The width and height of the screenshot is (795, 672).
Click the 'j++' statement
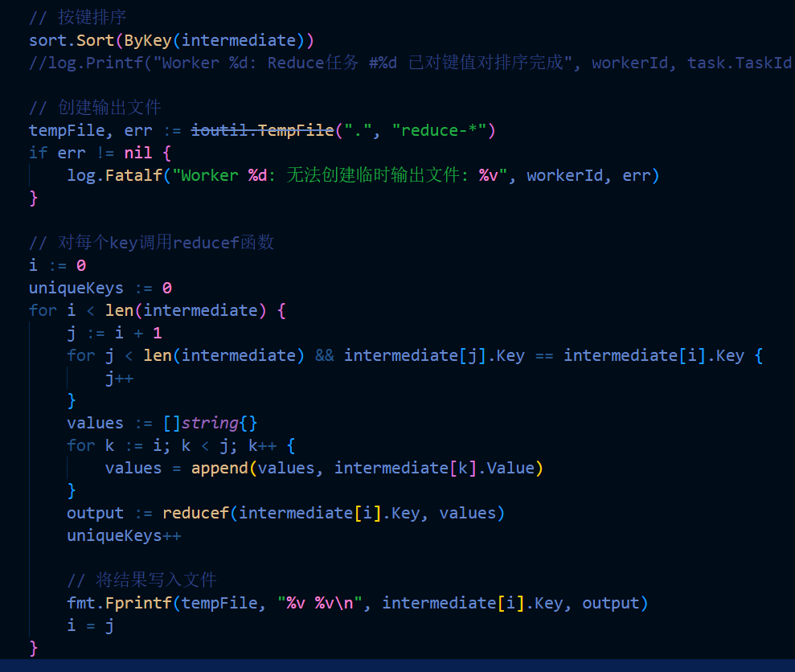(x=119, y=379)
